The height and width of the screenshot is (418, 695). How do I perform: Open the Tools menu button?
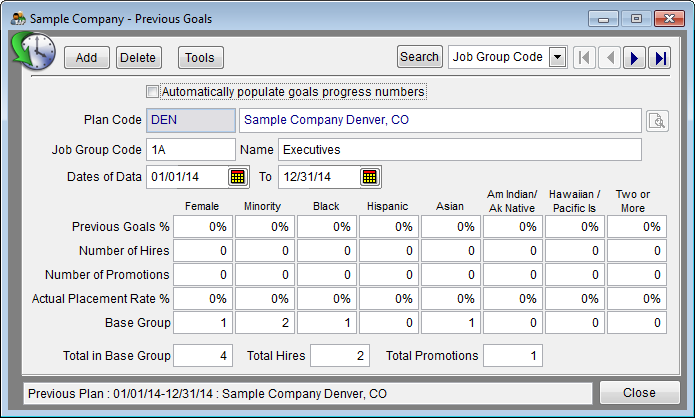click(x=201, y=58)
